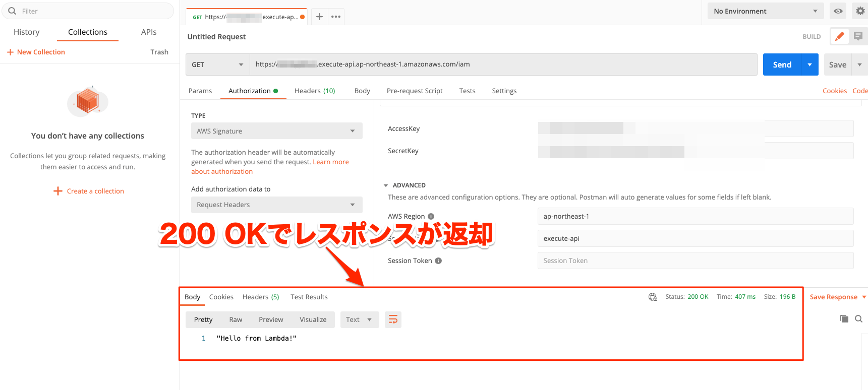Switch to the History tab
This screenshot has height=390, width=868.
[27, 32]
